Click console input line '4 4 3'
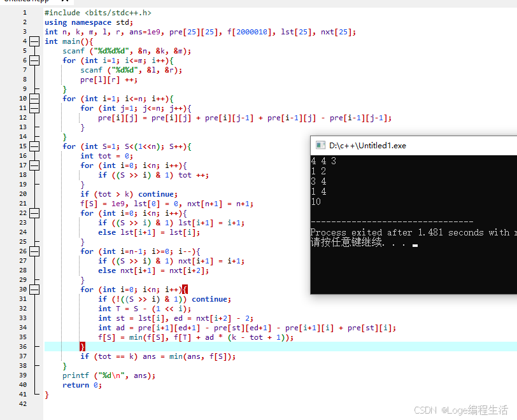 click(323, 161)
